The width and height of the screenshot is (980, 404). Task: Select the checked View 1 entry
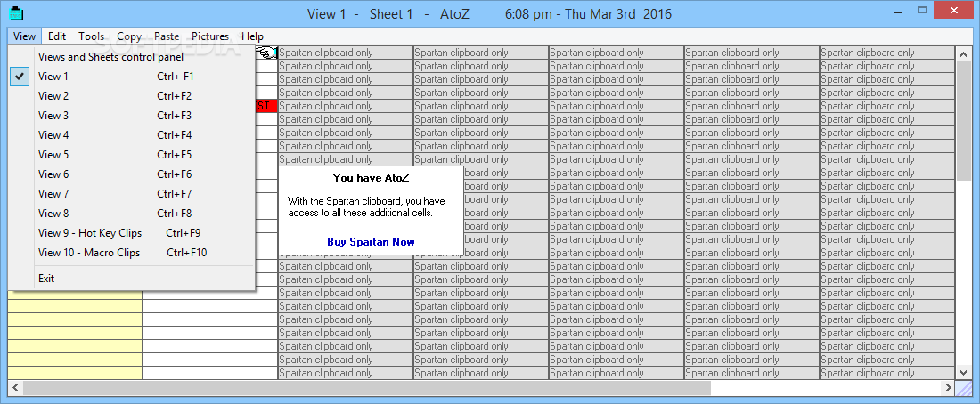[x=132, y=77]
